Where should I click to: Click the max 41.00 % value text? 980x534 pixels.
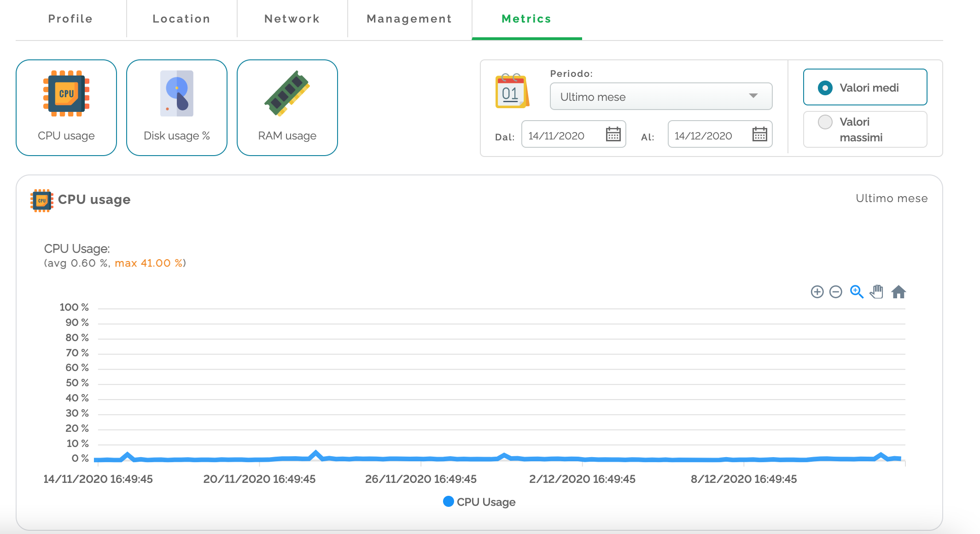pos(148,263)
